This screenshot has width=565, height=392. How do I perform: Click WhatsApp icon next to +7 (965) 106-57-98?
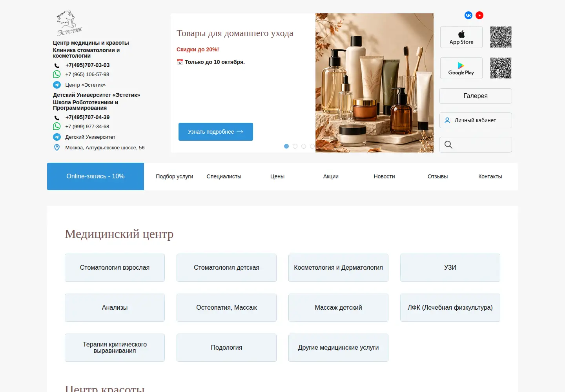click(57, 74)
